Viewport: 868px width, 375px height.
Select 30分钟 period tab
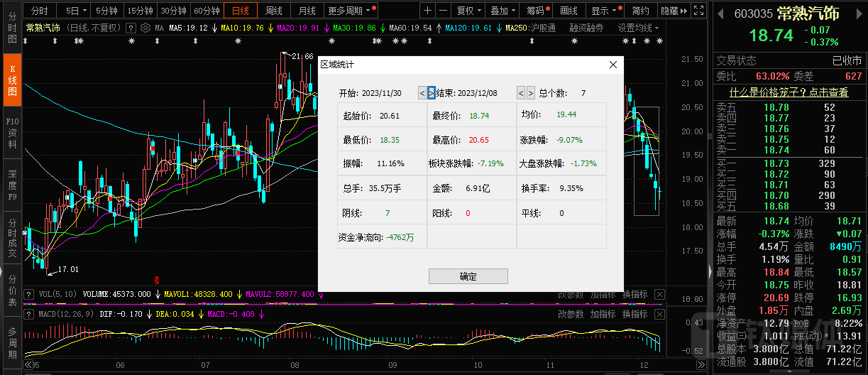(173, 11)
